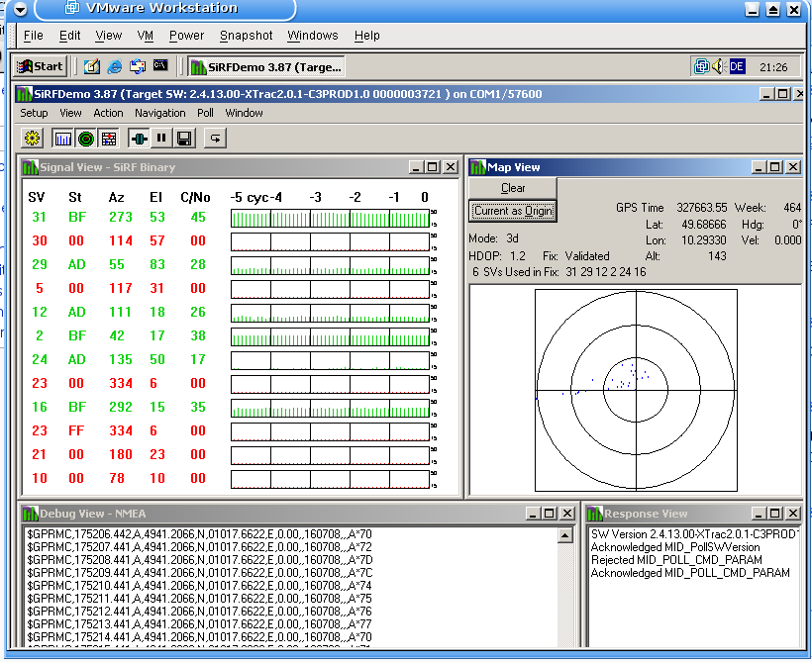The image size is (812, 662).
Task: Open VMware Snapshot menu
Action: [246, 36]
